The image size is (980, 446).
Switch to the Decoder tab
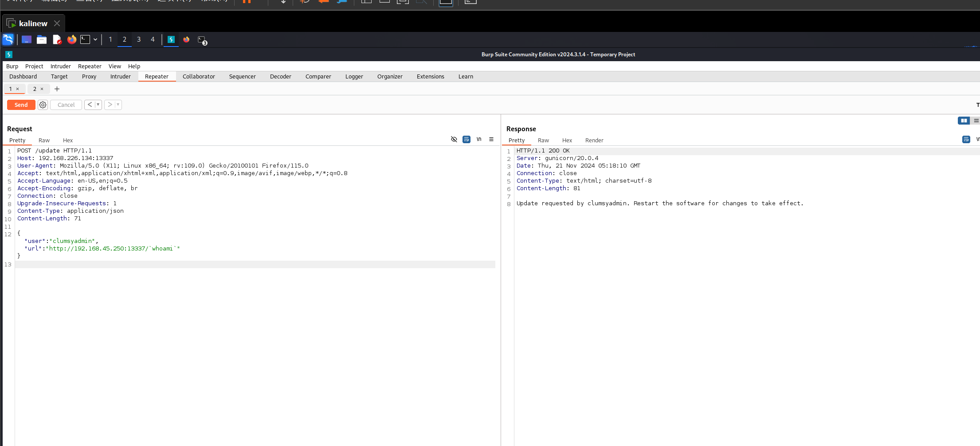point(281,76)
